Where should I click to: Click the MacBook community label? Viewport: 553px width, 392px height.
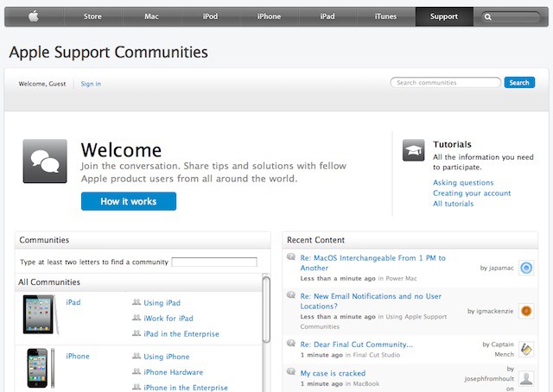[366, 384]
